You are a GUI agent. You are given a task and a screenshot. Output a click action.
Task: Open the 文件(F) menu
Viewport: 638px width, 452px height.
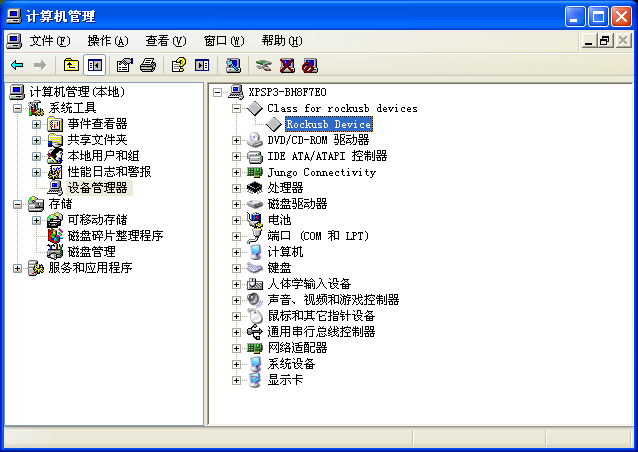[x=50, y=41]
